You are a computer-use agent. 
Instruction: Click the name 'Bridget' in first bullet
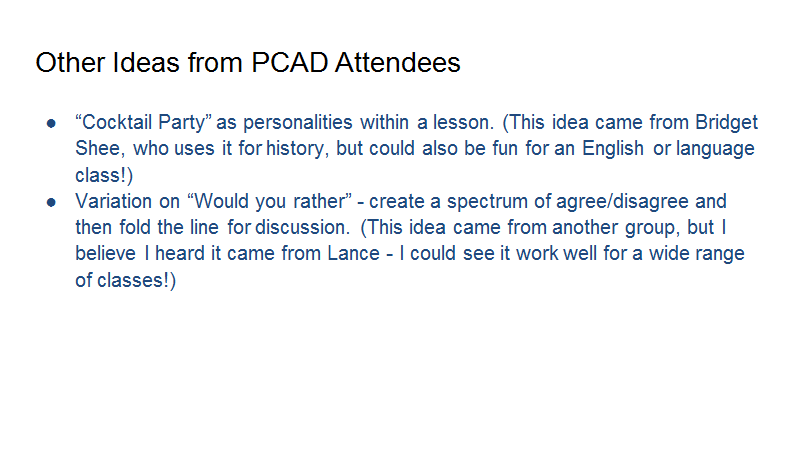click(727, 123)
